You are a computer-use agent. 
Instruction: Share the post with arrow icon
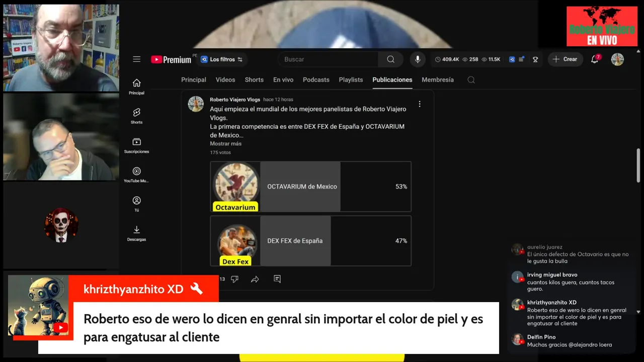pos(255,279)
